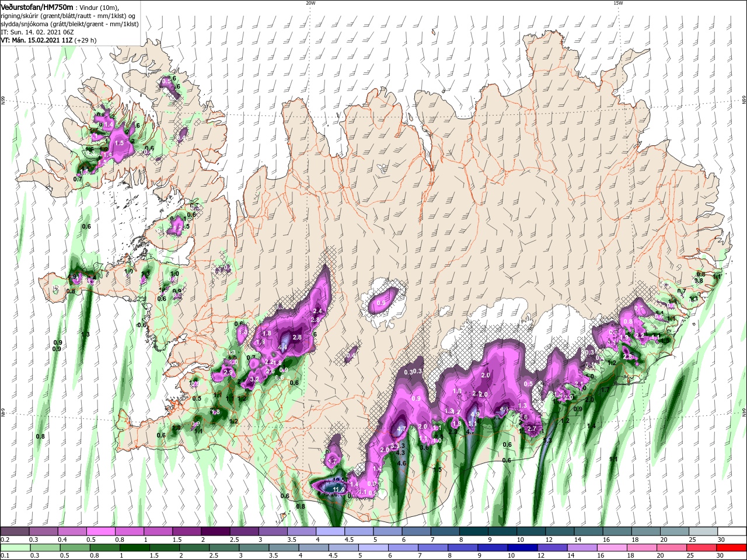Click the '0.2' label in snow legend
747x560 pixels.
tap(4, 540)
